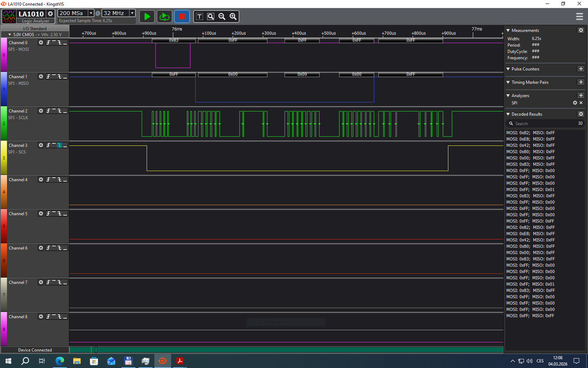This screenshot has height=368, width=588.
Task: Select the zoom-to-region magnifier tool
Action: point(211,17)
